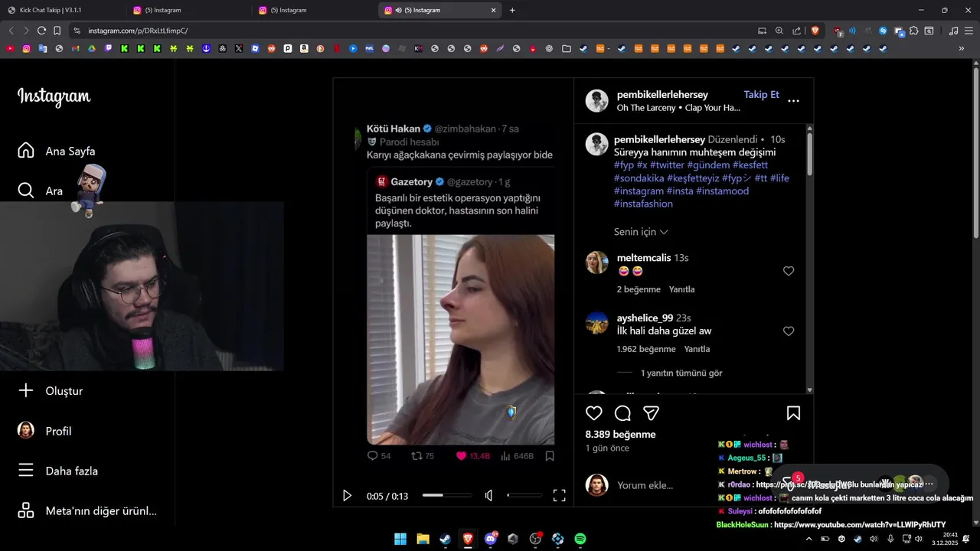The width and height of the screenshot is (980, 551).
Task: Show hidden system tray icons
Action: coord(809,539)
